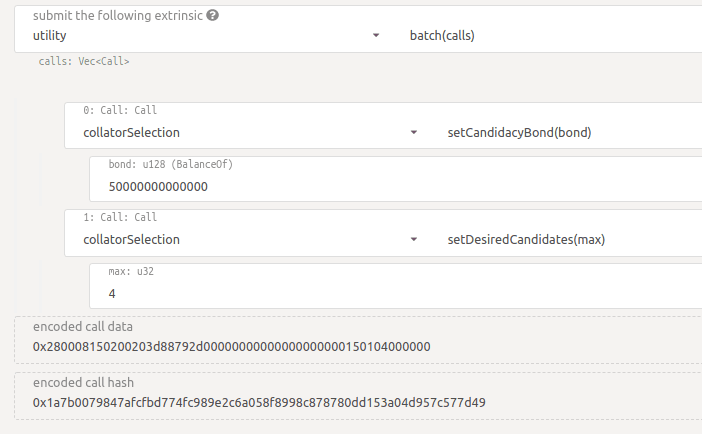This screenshot has width=702, height=434.
Task: Expand first collatorSelection dropdown arrow
Action: pos(414,133)
